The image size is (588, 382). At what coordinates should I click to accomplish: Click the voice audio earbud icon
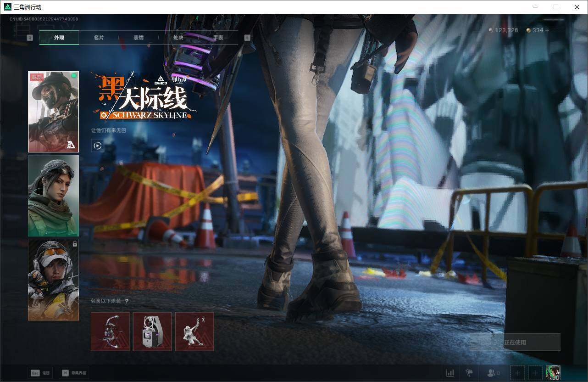[469, 373]
